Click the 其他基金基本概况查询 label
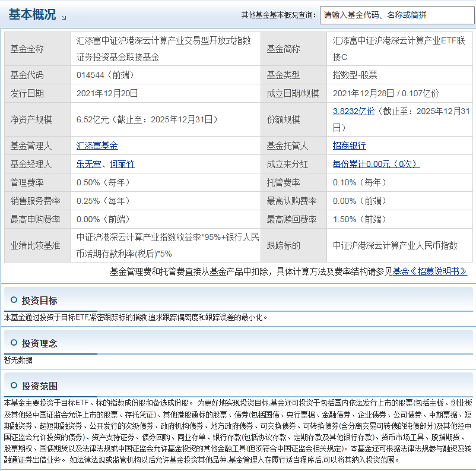Image resolution: width=476 pixels, height=471 pixels. (x=278, y=15)
